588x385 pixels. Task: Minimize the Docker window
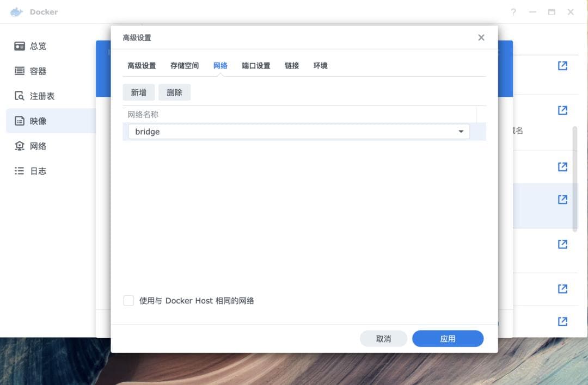click(532, 12)
